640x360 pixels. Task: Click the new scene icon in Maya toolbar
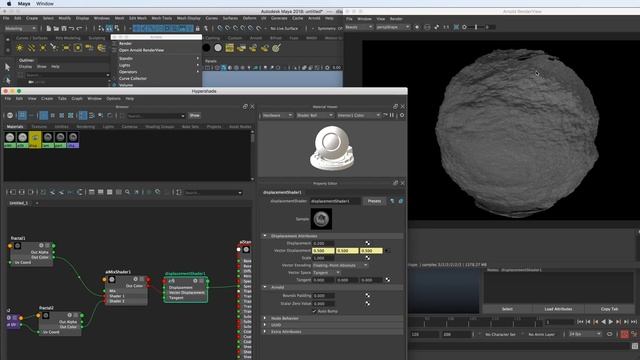click(49, 28)
